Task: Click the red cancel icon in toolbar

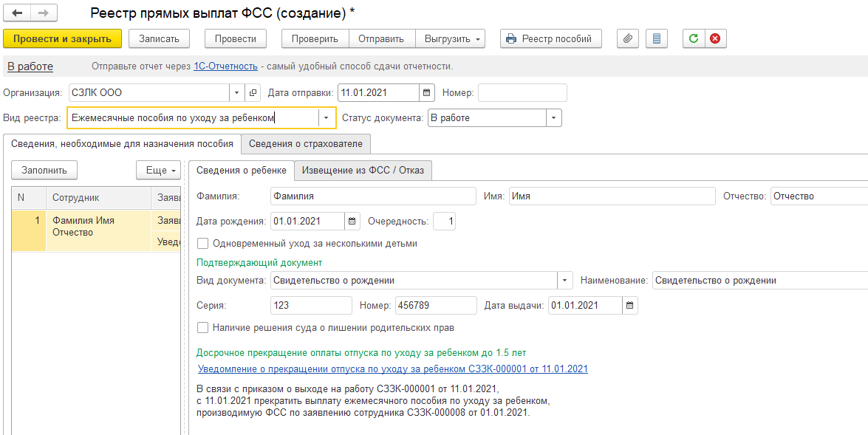Action: pyautogui.click(x=714, y=38)
